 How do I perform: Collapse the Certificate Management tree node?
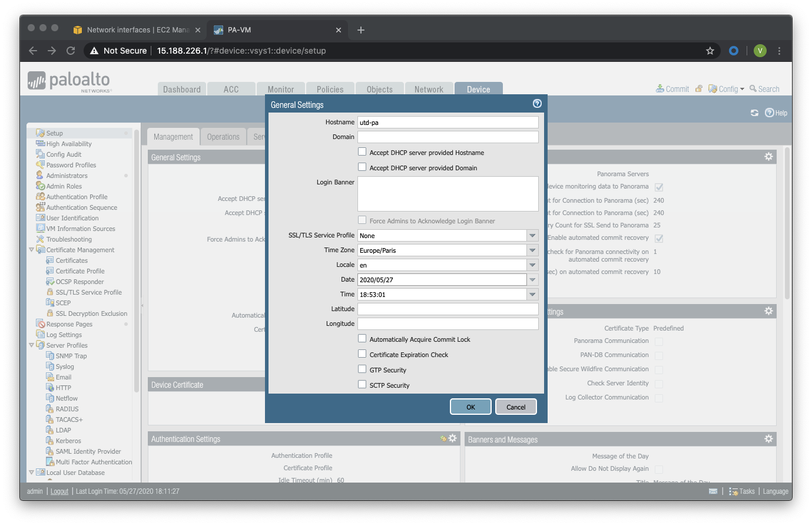click(x=31, y=250)
